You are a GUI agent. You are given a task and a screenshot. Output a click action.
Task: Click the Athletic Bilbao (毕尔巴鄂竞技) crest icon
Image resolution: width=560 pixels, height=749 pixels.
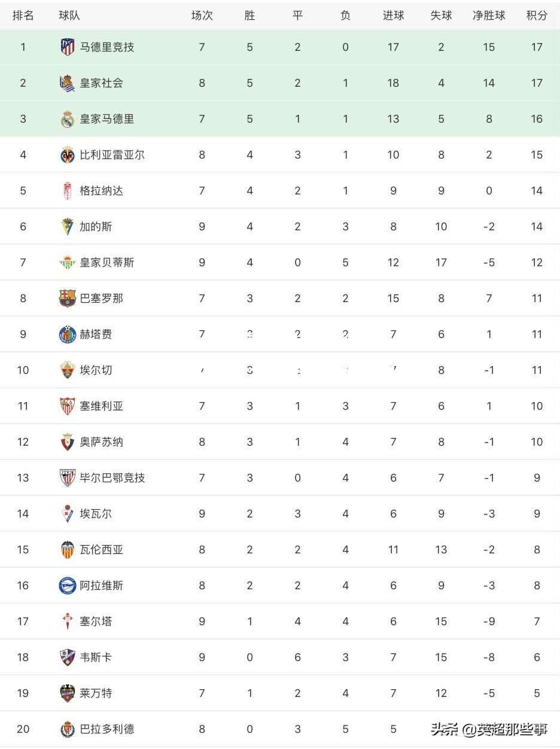tap(68, 477)
